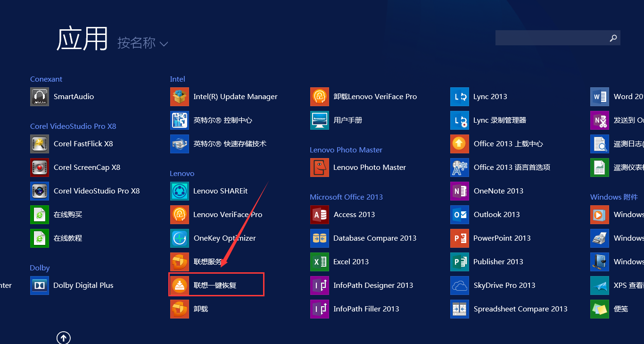Select the Conexant group header

click(46, 79)
